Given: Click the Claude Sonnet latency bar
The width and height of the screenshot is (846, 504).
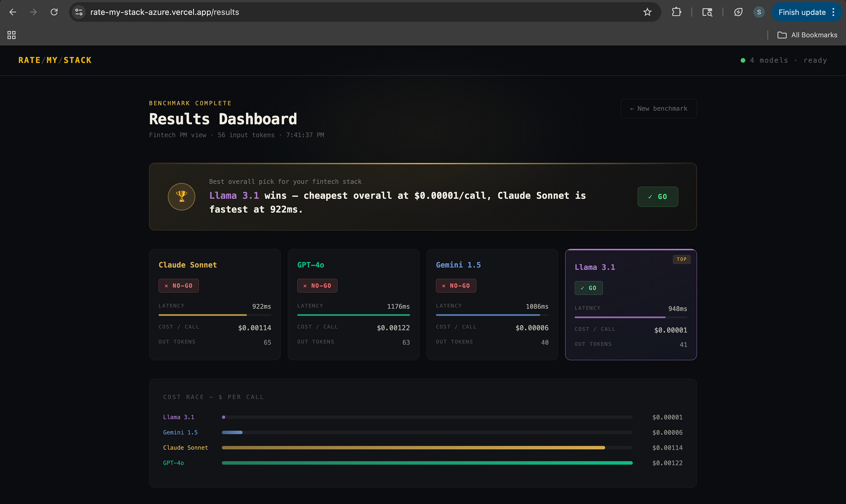Looking at the screenshot, I should (215, 315).
